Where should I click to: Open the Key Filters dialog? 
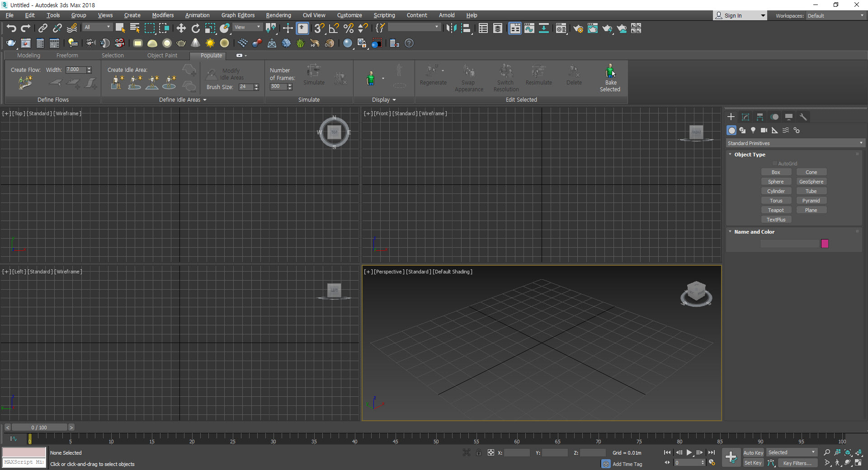point(797,463)
